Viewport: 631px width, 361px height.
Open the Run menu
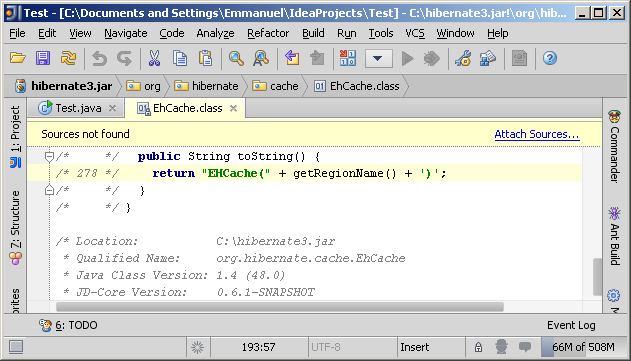pyautogui.click(x=346, y=33)
